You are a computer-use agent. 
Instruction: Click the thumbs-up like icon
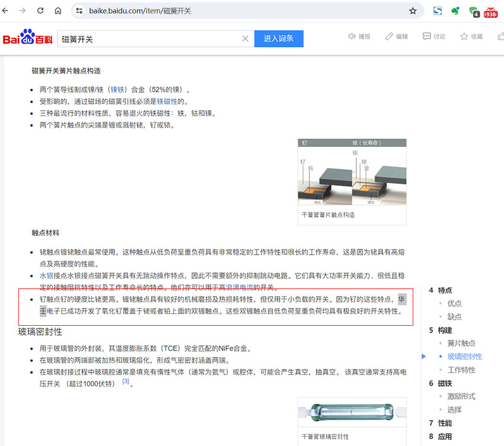coord(501,36)
